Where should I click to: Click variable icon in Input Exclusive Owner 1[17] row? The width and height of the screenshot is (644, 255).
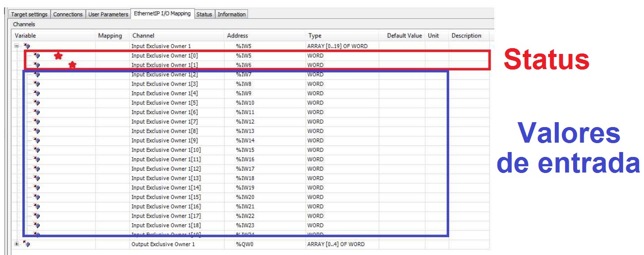pyautogui.click(x=37, y=216)
